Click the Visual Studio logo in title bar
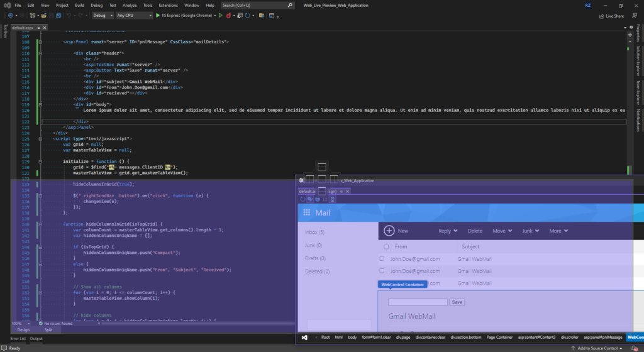 pos(7,5)
